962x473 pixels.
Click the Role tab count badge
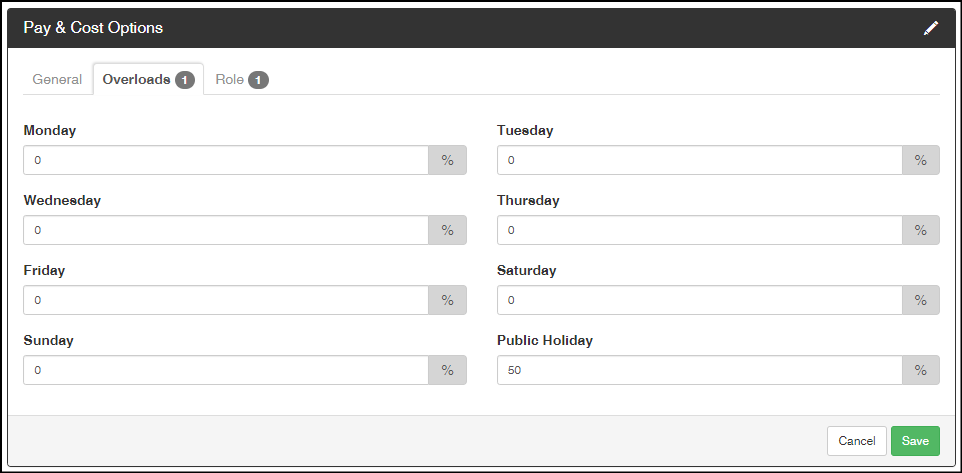258,80
